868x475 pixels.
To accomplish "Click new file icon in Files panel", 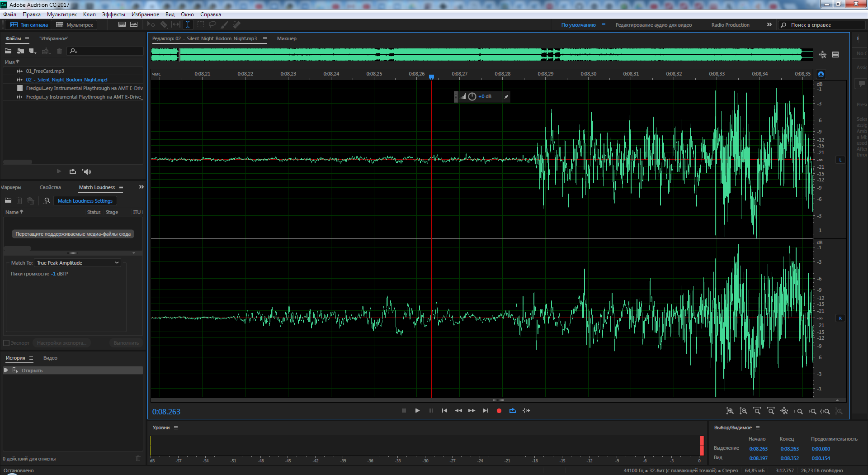I will pyautogui.click(x=32, y=51).
